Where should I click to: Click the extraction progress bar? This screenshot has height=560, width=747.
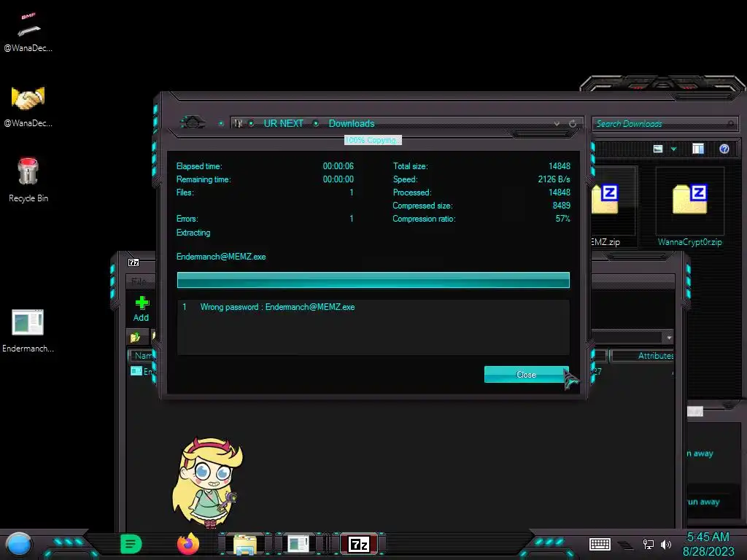pyautogui.click(x=373, y=280)
